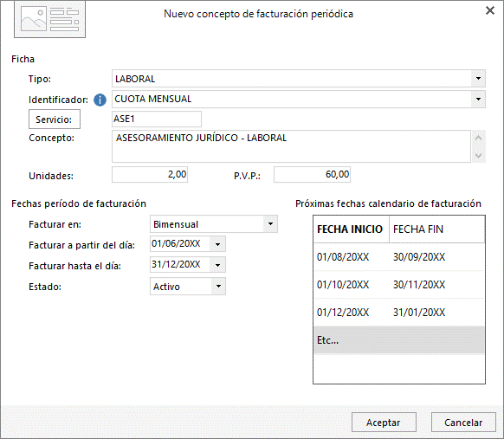The height and width of the screenshot is (439, 504).
Task: Click the form thumbnail icon in header
Action: point(50,19)
